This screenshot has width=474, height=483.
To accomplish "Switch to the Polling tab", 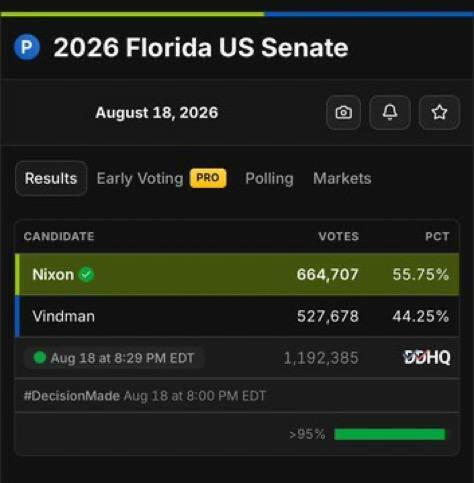I will tap(269, 178).
